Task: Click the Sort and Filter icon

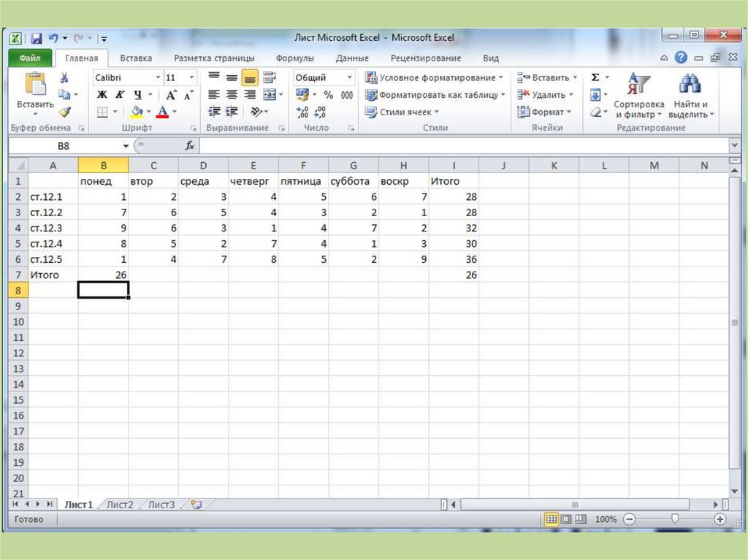Action: [x=638, y=84]
